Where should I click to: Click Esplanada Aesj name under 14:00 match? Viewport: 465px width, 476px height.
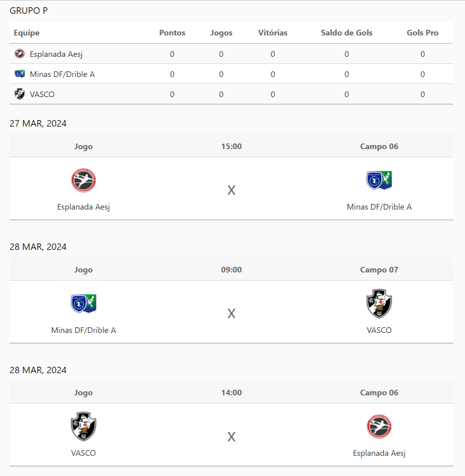pos(379,453)
